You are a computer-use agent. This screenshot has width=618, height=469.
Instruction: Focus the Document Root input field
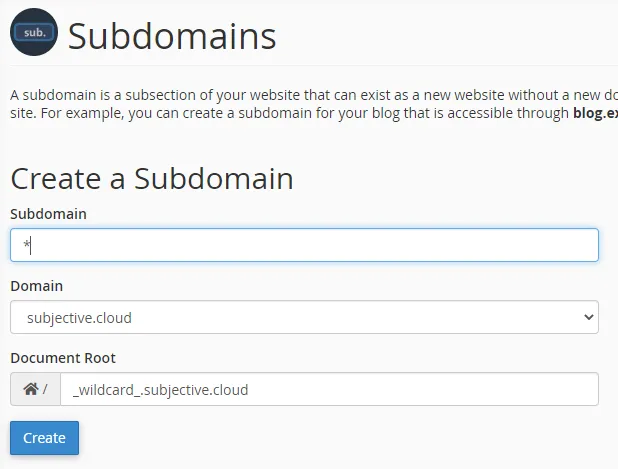(x=329, y=389)
